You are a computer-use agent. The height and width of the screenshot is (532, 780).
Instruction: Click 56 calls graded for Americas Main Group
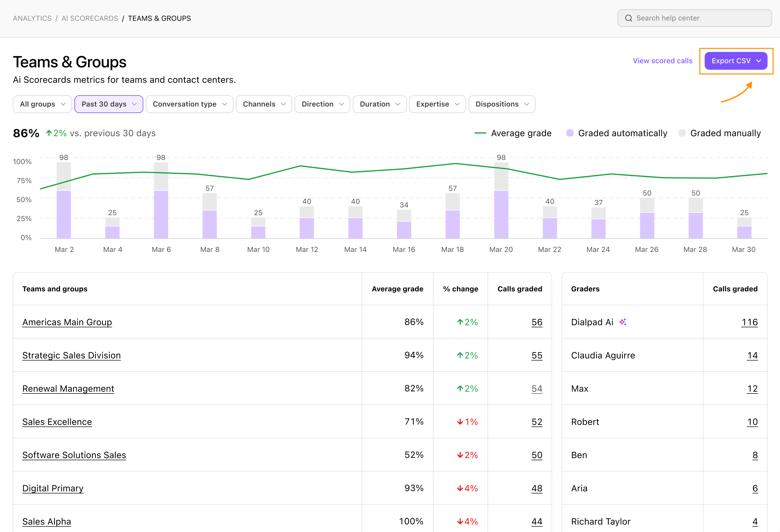pyautogui.click(x=537, y=322)
